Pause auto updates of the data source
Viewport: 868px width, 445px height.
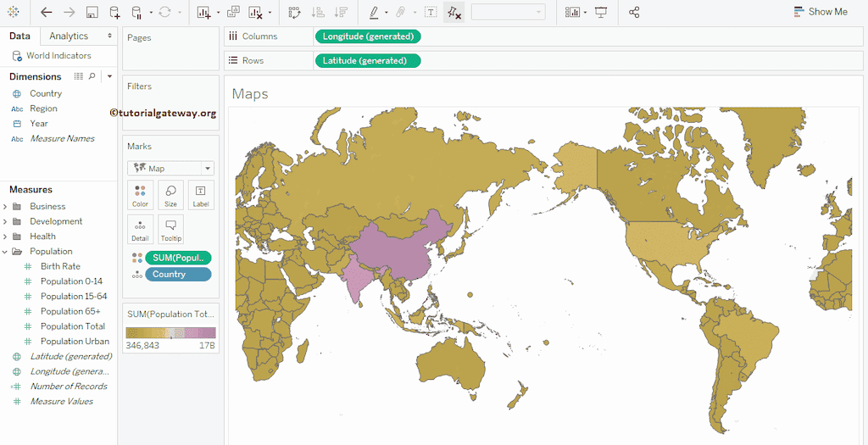136,12
